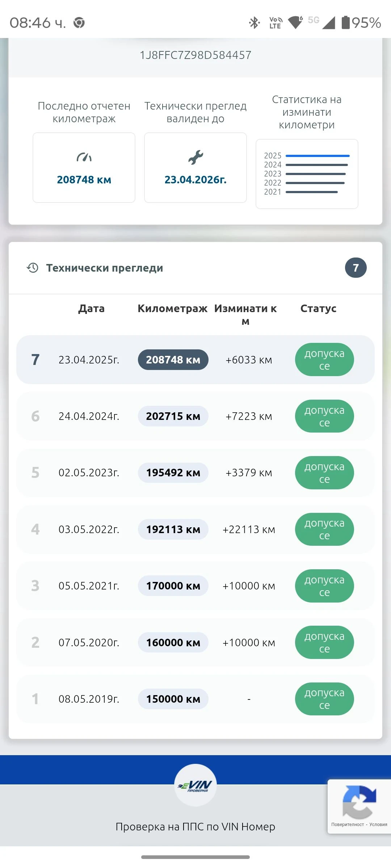Open the Поверителност privacy link

pos(347,825)
